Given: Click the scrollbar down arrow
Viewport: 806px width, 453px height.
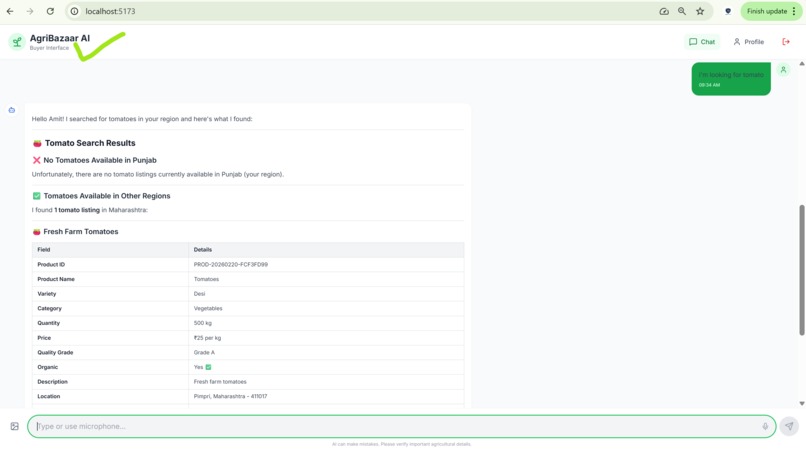Looking at the screenshot, I should (801, 404).
